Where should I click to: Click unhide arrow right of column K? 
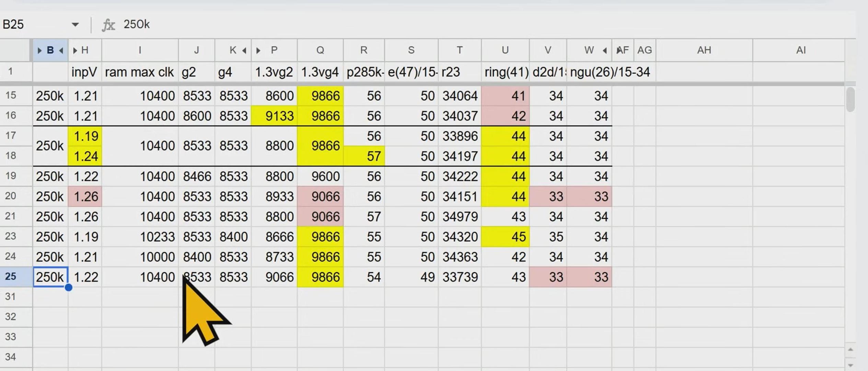tap(244, 50)
